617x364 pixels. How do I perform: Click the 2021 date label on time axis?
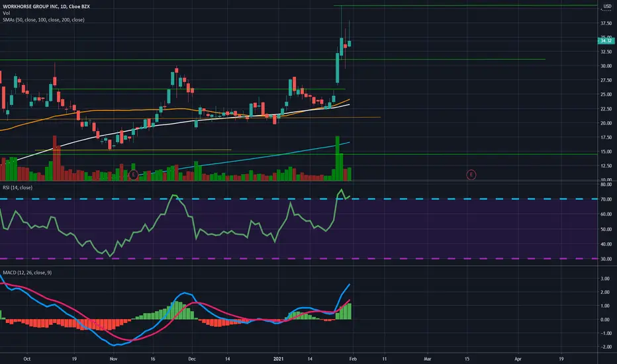click(x=278, y=359)
